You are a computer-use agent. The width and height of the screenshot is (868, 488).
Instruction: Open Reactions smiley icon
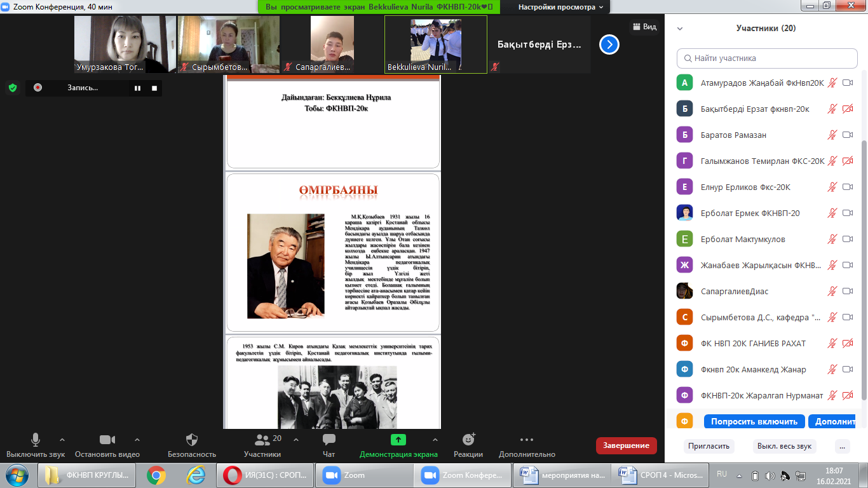468,439
